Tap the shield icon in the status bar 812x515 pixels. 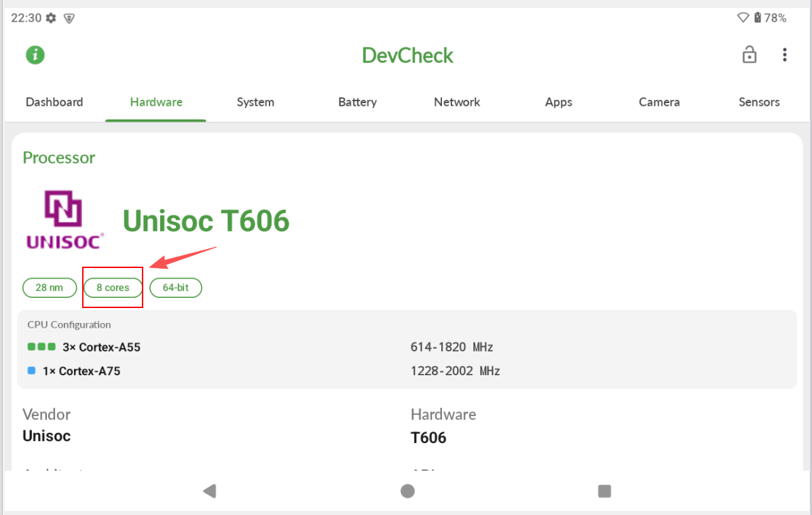pos(69,18)
